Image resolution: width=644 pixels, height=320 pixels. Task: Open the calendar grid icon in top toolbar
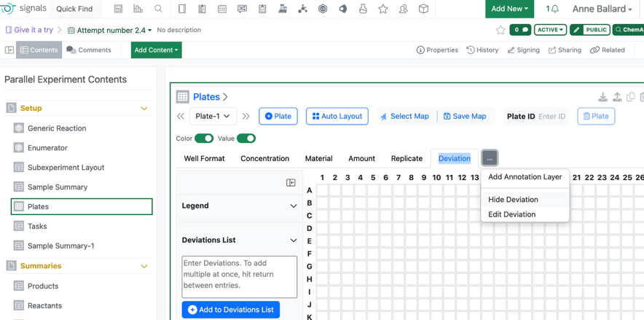click(222, 9)
